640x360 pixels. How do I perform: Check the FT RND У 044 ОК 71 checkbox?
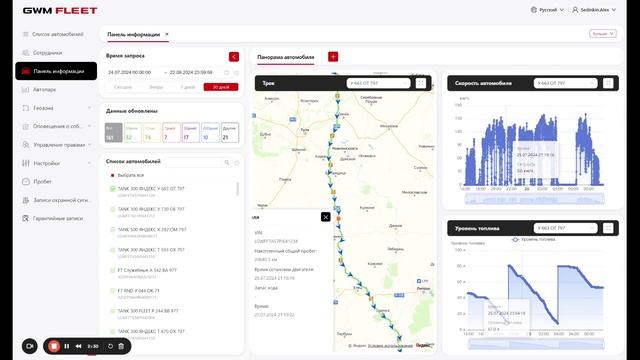113,291
